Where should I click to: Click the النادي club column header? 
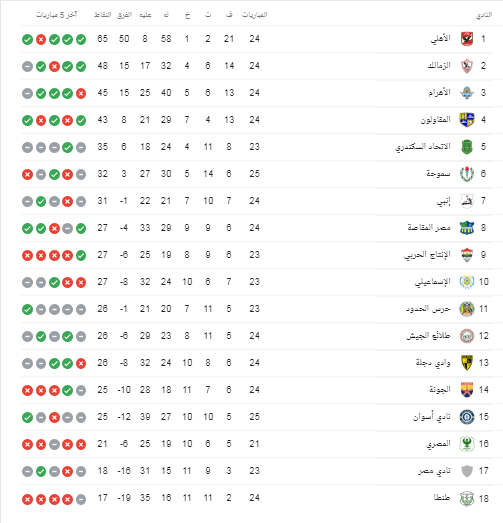(x=484, y=15)
